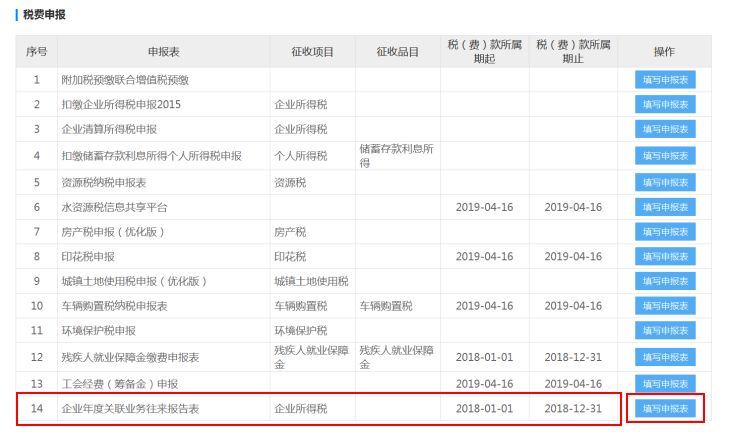The image size is (729, 440).
Task: Click 填写申报表 for 扣缴企业所得税申报2015
Action: click(x=665, y=105)
